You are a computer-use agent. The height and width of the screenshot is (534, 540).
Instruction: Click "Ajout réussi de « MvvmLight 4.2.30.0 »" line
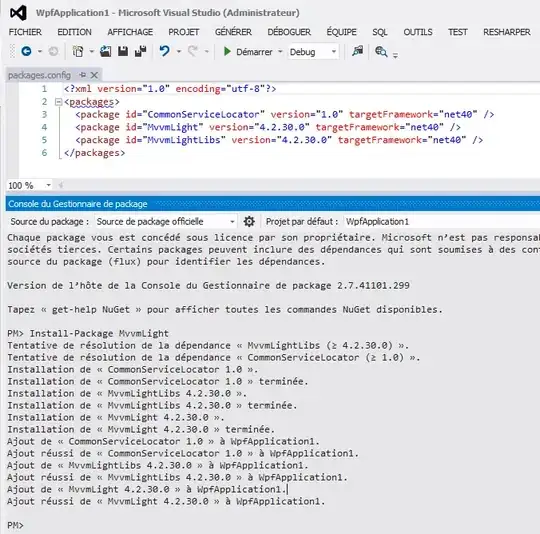[166, 501]
